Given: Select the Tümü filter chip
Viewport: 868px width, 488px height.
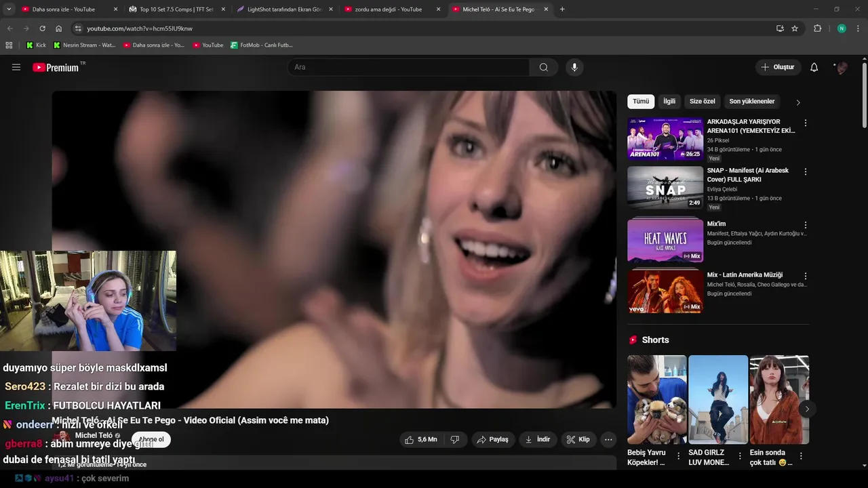Looking at the screenshot, I should [641, 102].
